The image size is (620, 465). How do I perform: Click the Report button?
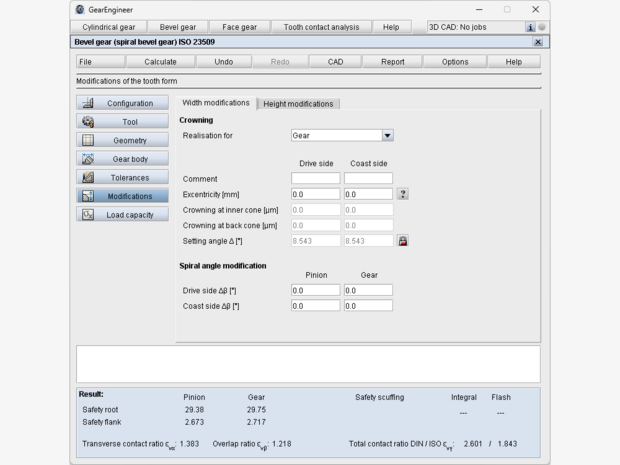click(392, 62)
